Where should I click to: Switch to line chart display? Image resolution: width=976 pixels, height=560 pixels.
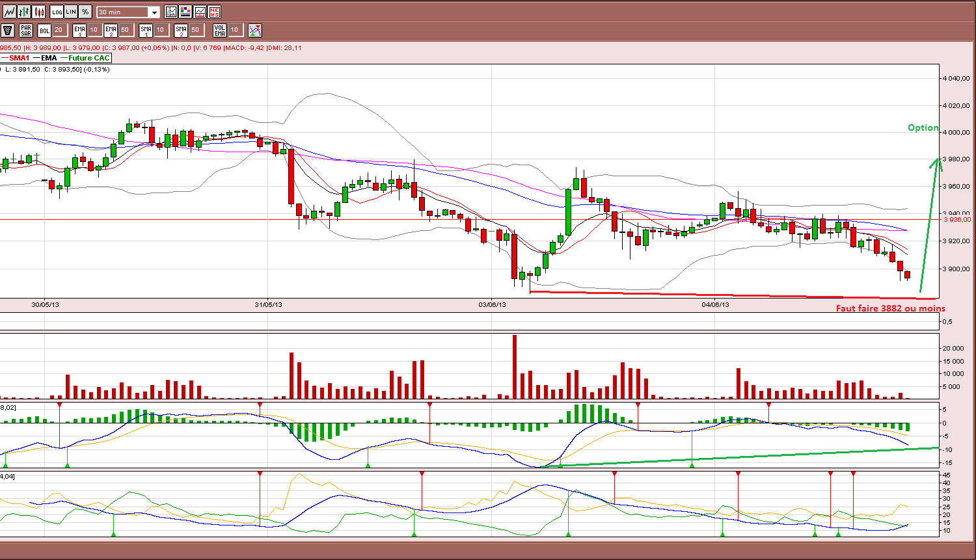tap(10, 12)
